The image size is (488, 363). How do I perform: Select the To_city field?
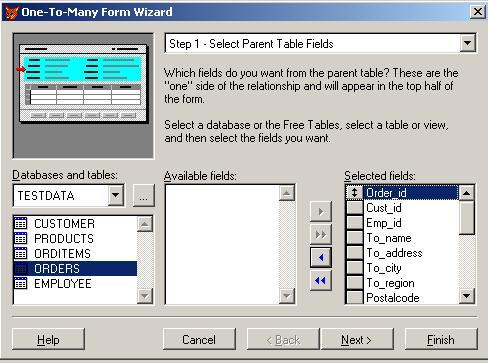pos(411,268)
